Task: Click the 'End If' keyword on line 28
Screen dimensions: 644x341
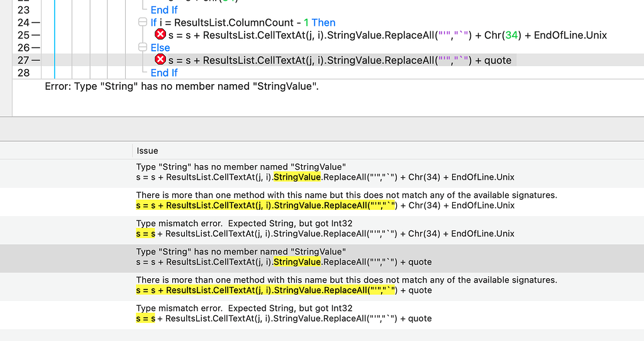Action: tap(164, 73)
